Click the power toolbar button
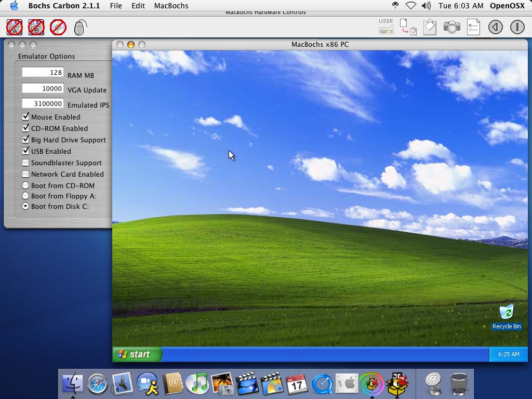This screenshot has width=532, height=399. 517,27
